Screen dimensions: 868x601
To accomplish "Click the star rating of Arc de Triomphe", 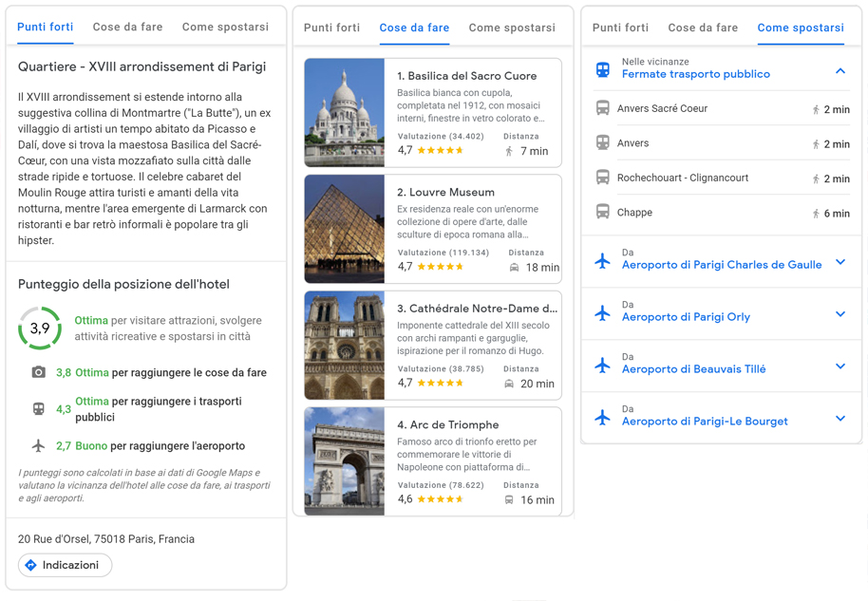I will click(440, 498).
